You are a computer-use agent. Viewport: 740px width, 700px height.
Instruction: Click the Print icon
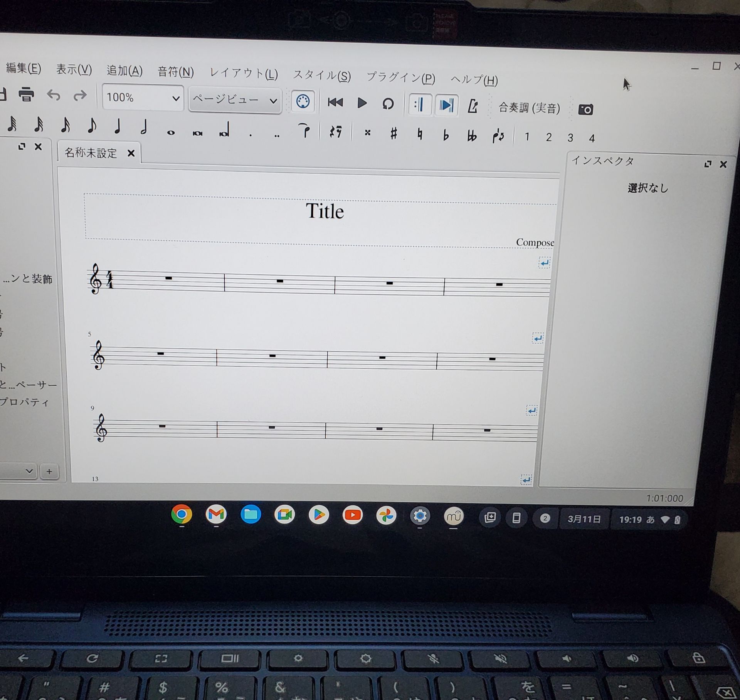pyautogui.click(x=26, y=94)
